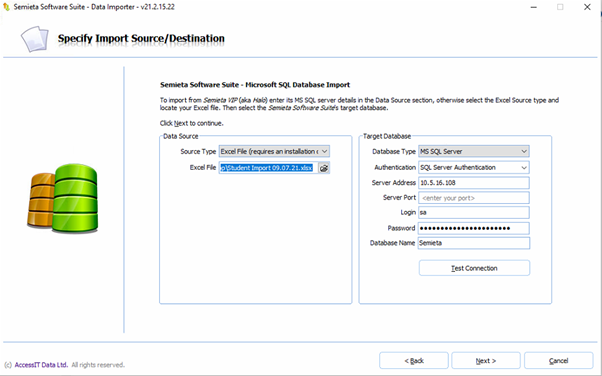Click the Login field containing sa
The image size is (602, 376).
(474, 212)
